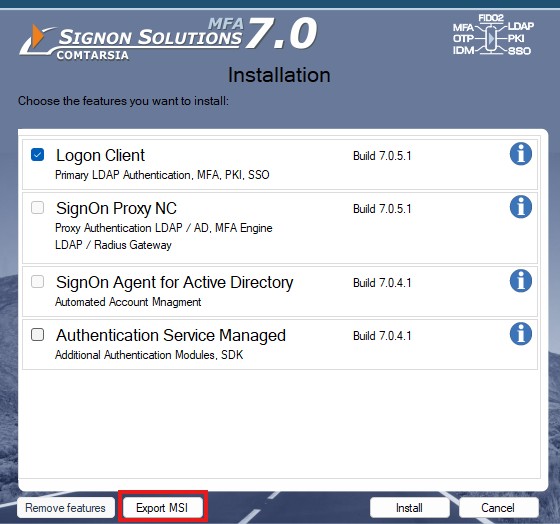Open info for Logon Client
This screenshot has height=524, width=560.
[x=520, y=154]
